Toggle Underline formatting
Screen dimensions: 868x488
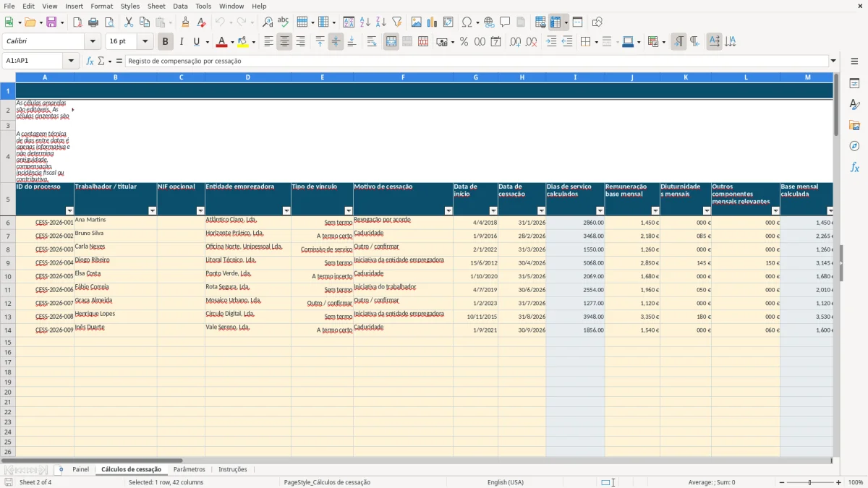click(196, 42)
